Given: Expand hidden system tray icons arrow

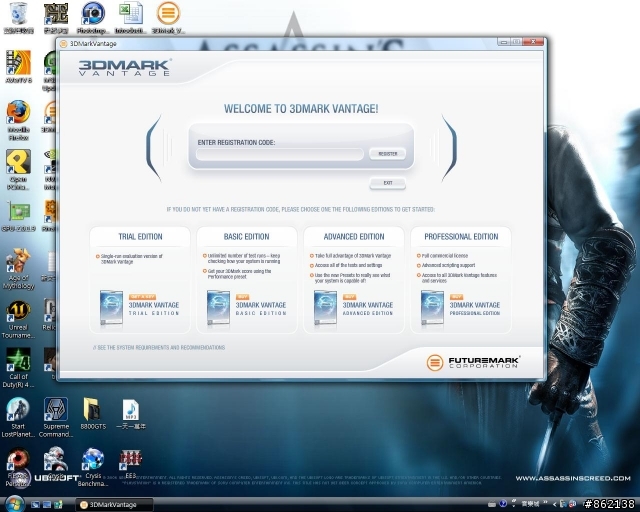Looking at the screenshot, I should click(554, 504).
